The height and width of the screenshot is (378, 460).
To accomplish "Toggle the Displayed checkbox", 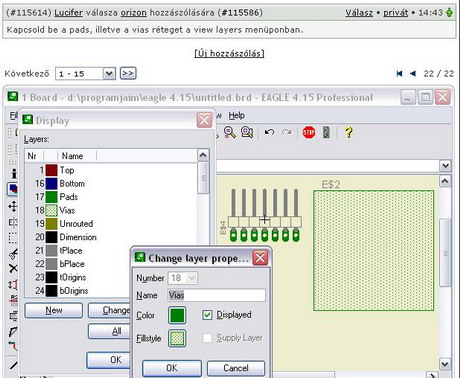I will [x=207, y=315].
